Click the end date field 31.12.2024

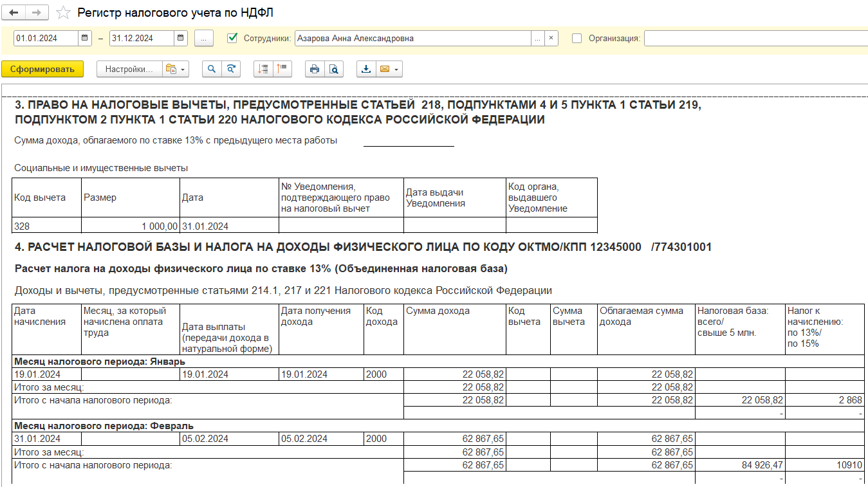pos(142,39)
